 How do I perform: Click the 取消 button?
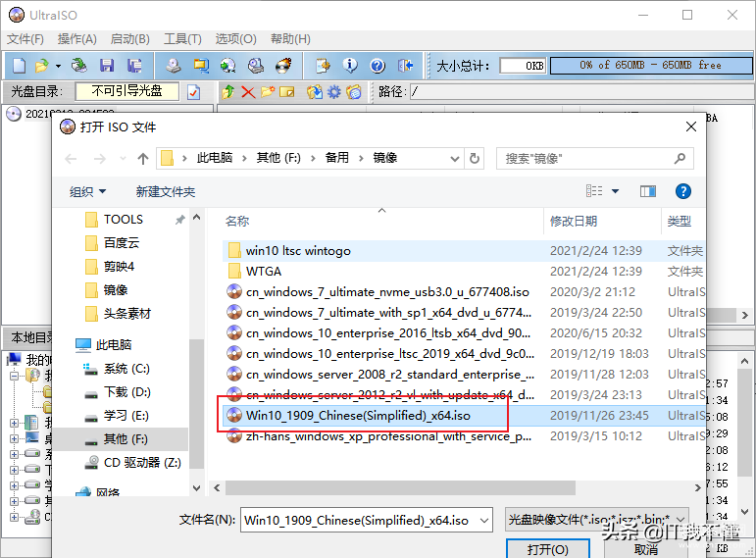646,549
